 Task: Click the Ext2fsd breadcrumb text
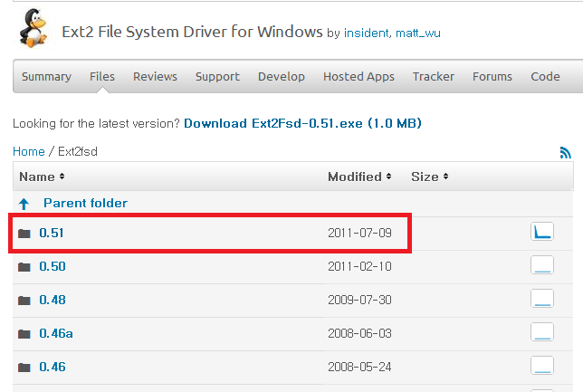(78, 152)
